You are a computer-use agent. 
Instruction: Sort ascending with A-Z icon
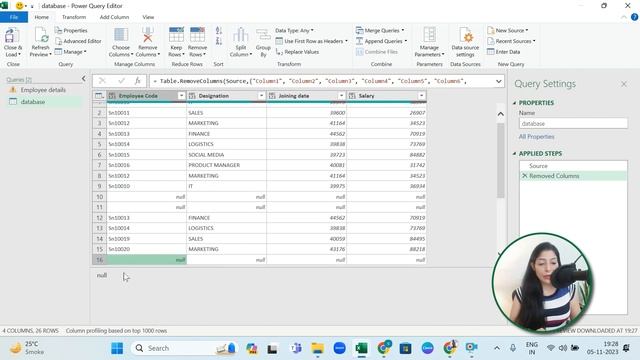point(219,31)
